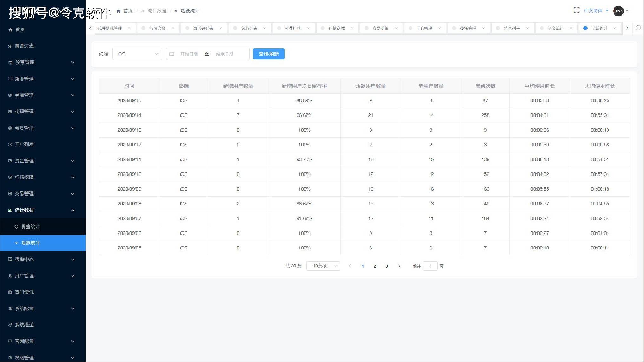The image size is (644, 362).
Task: Open the 终端 iOS dropdown
Action: pos(137,54)
